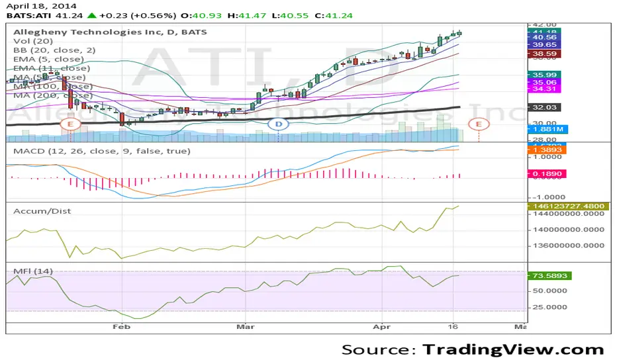Click the 'EMA (11, close)' indicator label
This screenshot has width=617, height=364.
tap(52, 68)
